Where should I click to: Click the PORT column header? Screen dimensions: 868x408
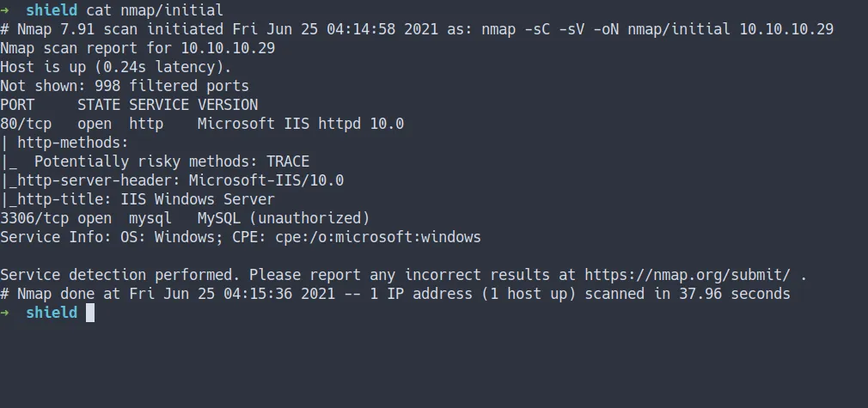[x=17, y=105]
